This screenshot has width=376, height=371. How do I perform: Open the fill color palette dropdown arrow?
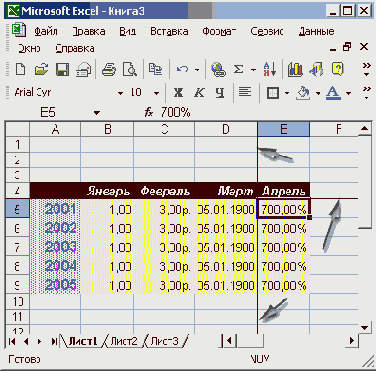[x=318, y=93]
